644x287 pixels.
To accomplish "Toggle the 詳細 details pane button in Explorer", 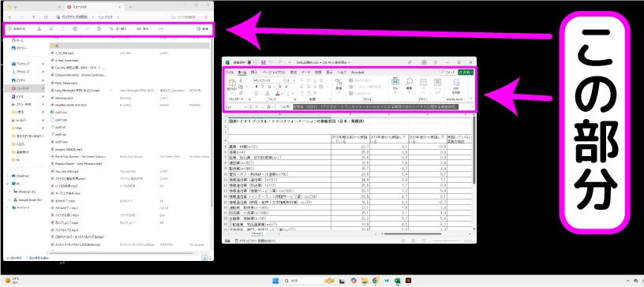I will [x=203, y=28].
